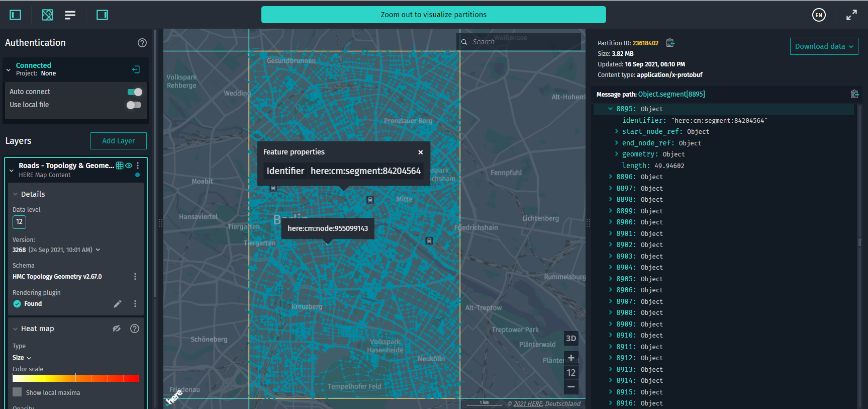Copy the Partition ID to clipboard

pyautogui.click(x=670, y=43)
